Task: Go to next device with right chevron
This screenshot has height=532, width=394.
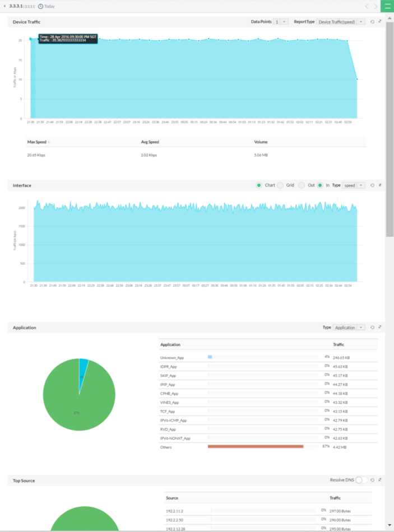Action: click(x=376, y=6)
